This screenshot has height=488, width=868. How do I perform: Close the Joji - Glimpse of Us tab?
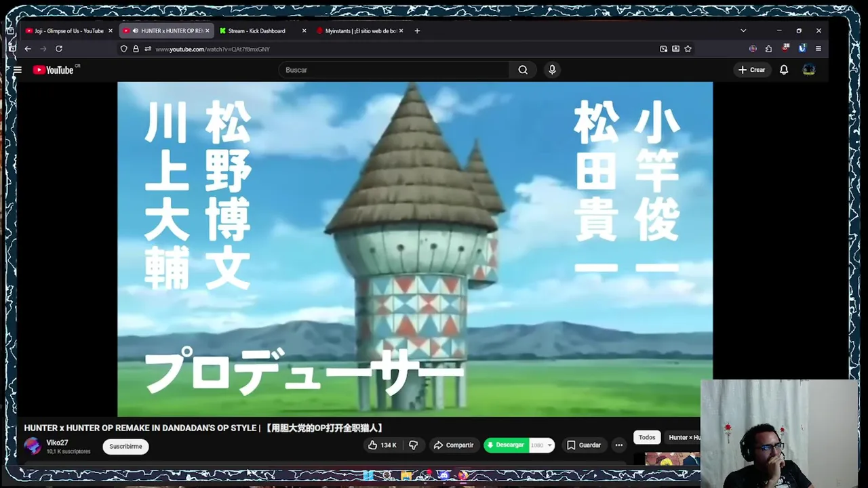pos(111,30)
